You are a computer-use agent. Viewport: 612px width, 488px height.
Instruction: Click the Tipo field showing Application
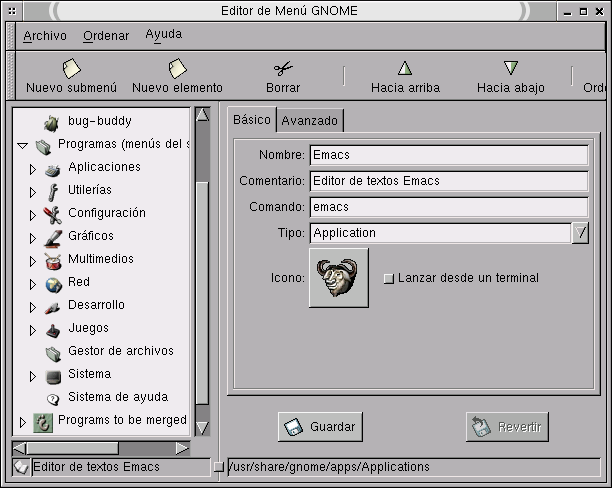coord(440,233)
